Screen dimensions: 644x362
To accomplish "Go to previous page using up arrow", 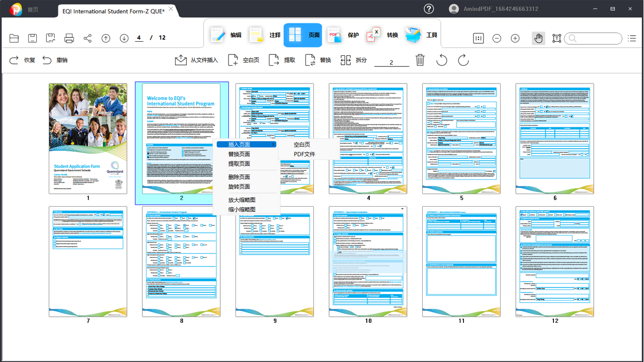I will click(106, 38).
